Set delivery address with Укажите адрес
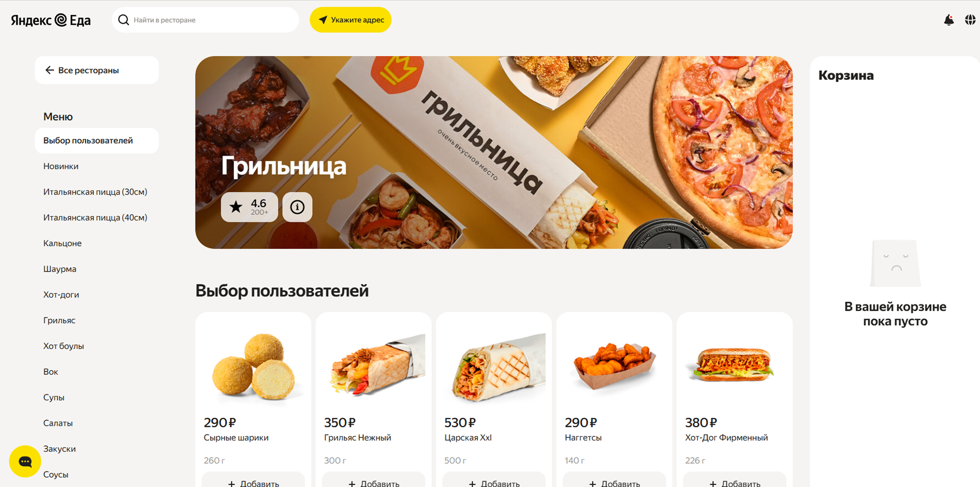The image size is (980, 487). [350, 20]
